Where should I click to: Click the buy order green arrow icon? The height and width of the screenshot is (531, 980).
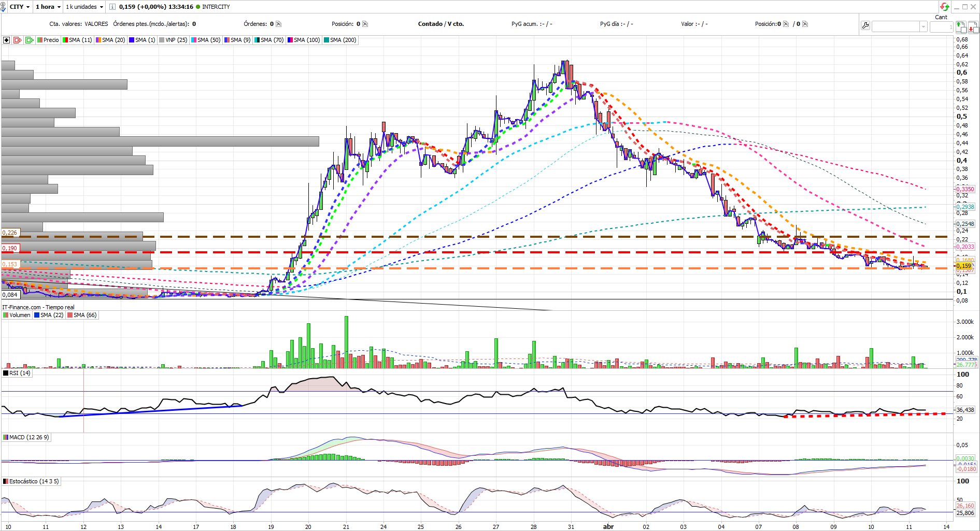(x=961, y=27)
